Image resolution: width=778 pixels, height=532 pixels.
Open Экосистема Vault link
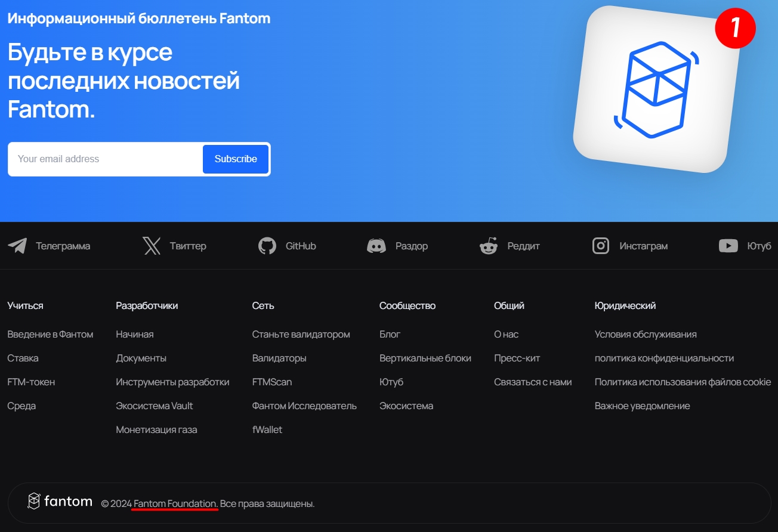click(155, 406)
